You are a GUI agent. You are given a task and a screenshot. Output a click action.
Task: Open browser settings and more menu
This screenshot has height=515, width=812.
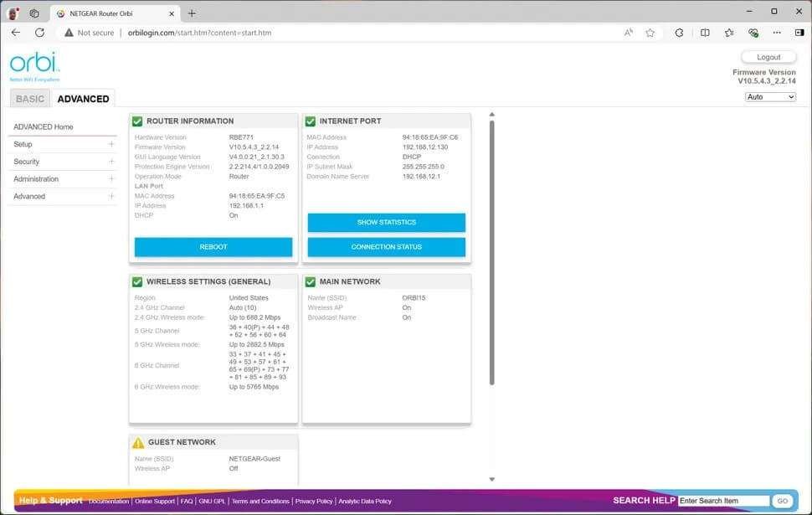[x=777, y=33]
